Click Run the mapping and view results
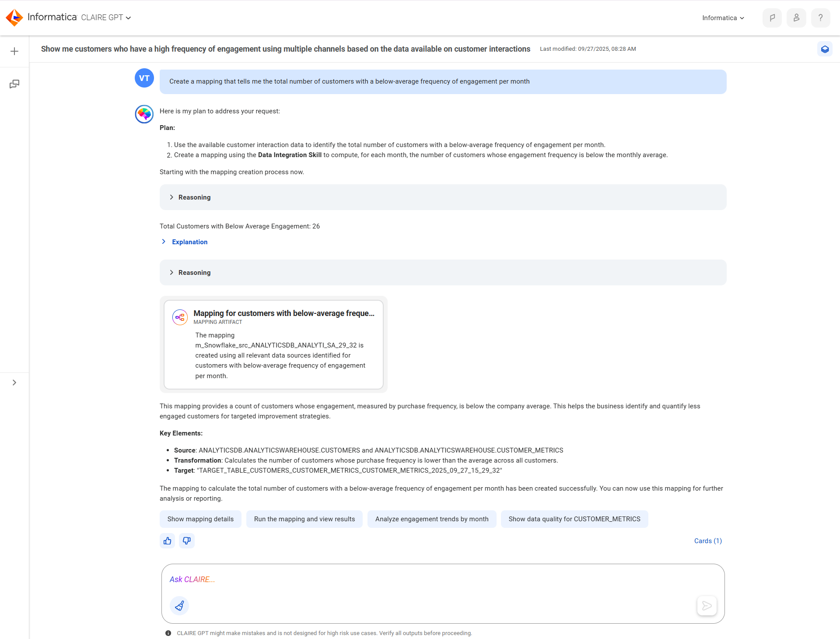Screen dimensions: 840x639 click(x=304, y=519)
